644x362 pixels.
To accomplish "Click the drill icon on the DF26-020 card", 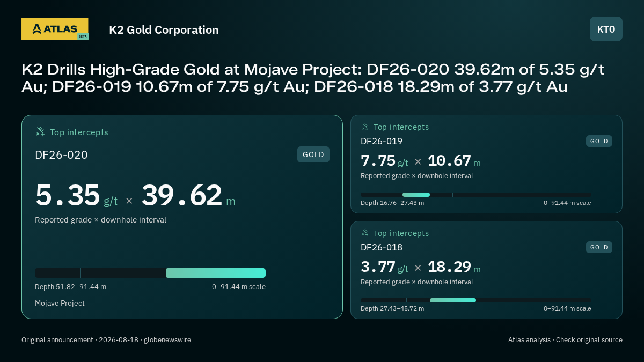I will coord(40,131).
